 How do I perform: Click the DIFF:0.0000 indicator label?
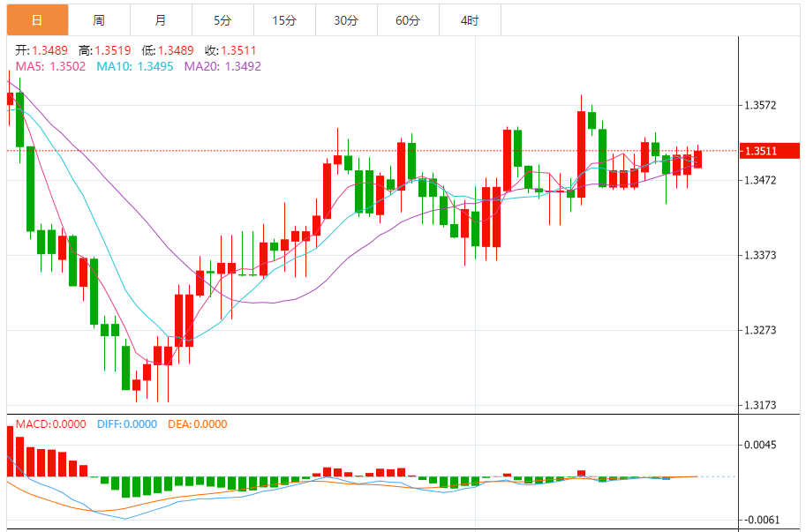(127, 424)
